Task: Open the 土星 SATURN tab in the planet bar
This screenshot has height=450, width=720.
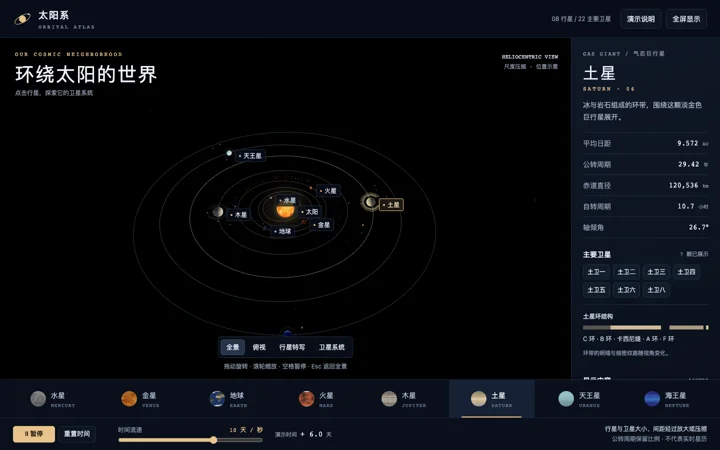Action: pyautogui.click(x=491, y=399)
